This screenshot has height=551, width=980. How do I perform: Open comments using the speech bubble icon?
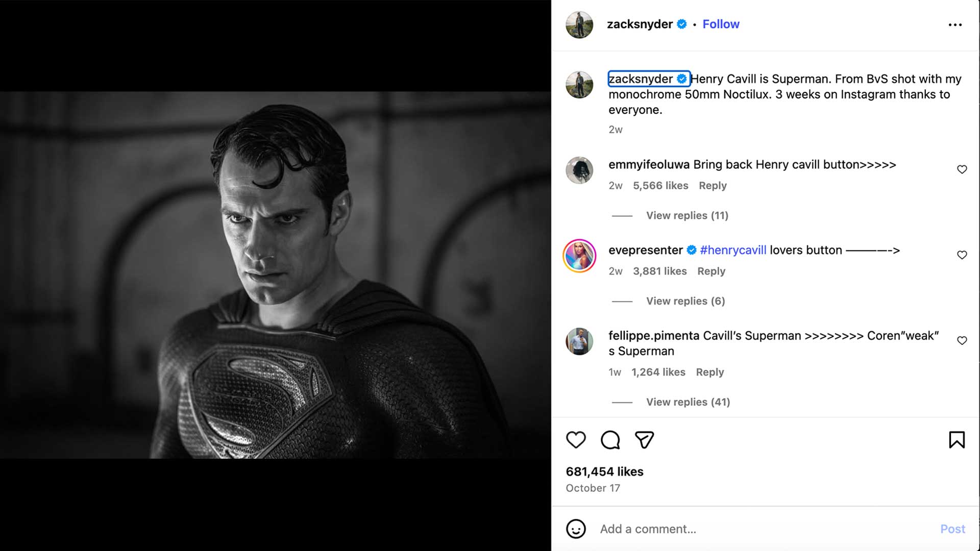click(610, 440)
